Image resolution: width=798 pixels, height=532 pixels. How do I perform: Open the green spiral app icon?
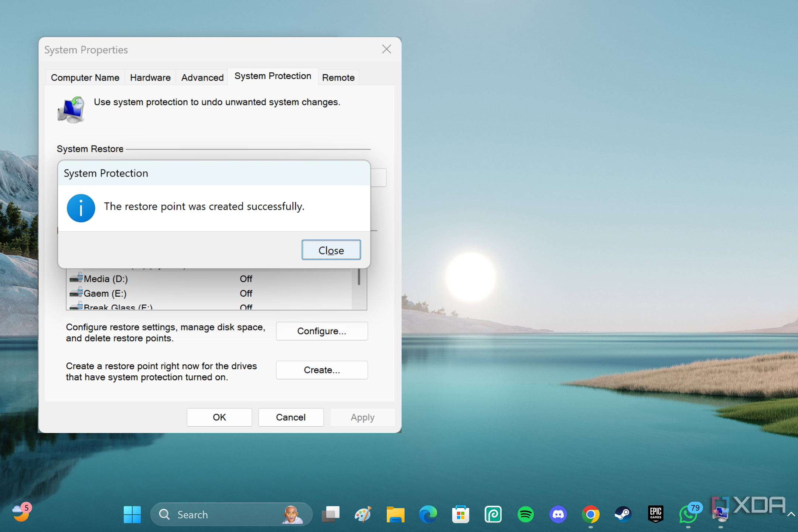click(x=493, y=514)
